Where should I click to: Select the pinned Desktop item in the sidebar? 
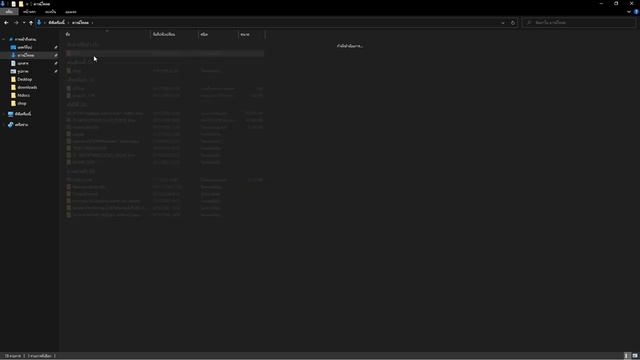24,47
